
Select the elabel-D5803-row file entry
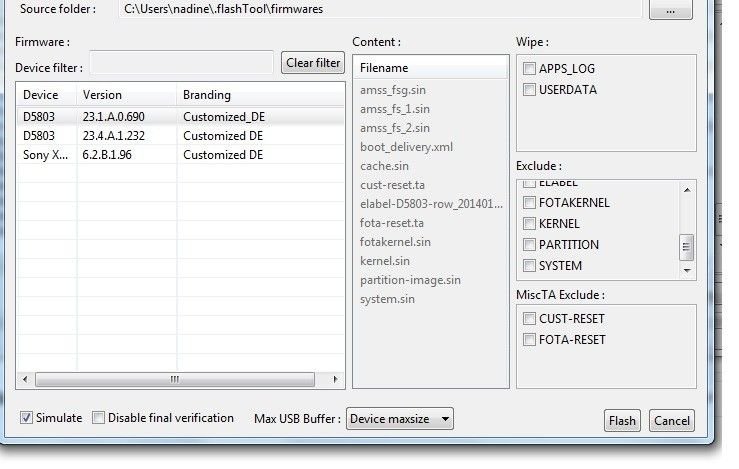click(431, 204)
